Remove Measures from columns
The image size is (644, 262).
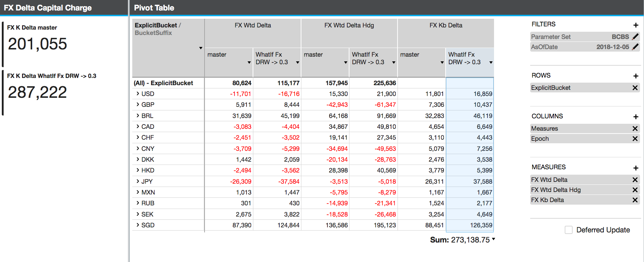[635, 128]
